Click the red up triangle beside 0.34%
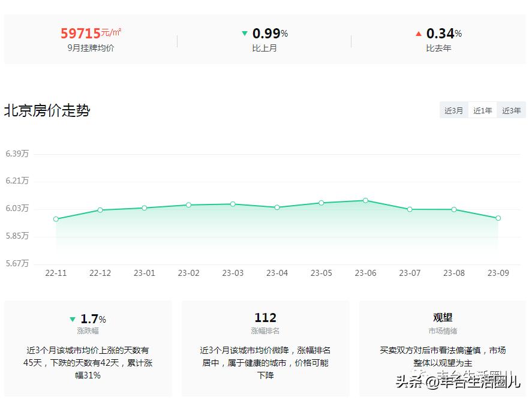Image resolution: width=532 pixels, height=400 pixels. pyautogui.click(x=419, y=34)
